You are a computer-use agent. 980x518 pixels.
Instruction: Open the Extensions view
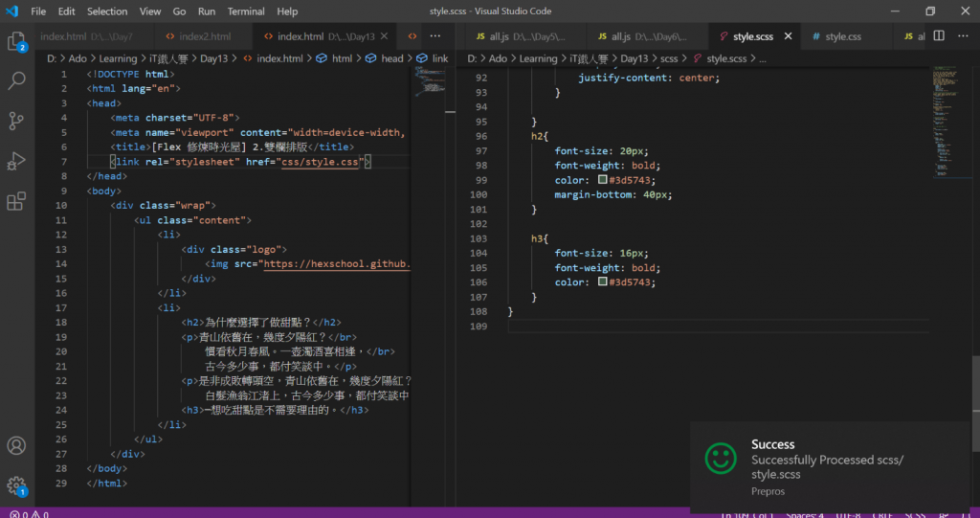(16, 201)
